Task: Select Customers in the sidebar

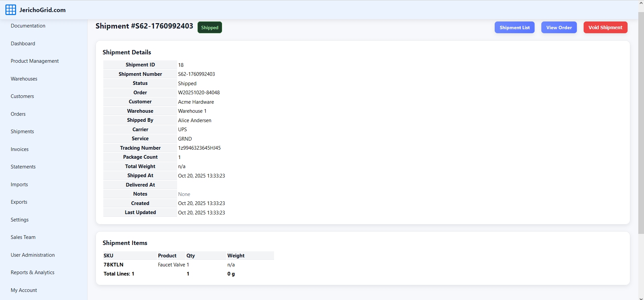Action: (22, 96)
